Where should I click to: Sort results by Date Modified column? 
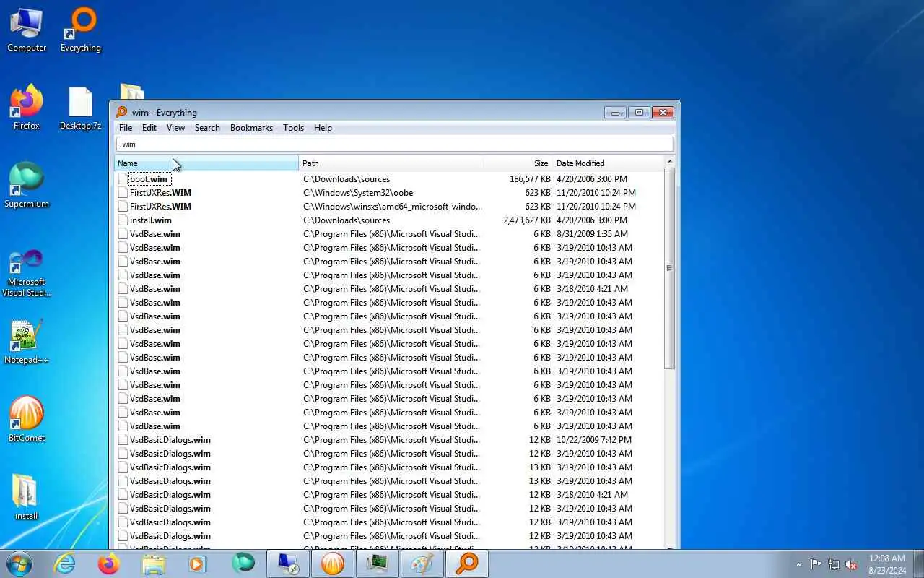click(609, 163)
